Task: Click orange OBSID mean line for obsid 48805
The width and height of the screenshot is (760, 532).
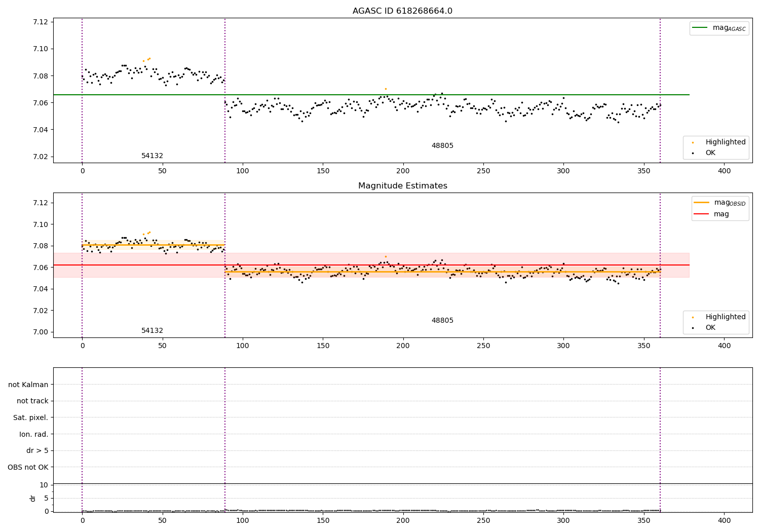Action: coord(442,272)
